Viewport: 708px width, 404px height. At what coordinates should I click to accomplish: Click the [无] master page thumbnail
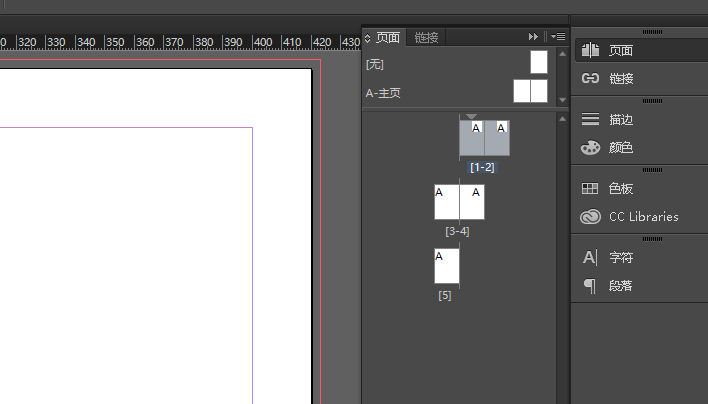[539, 62]
